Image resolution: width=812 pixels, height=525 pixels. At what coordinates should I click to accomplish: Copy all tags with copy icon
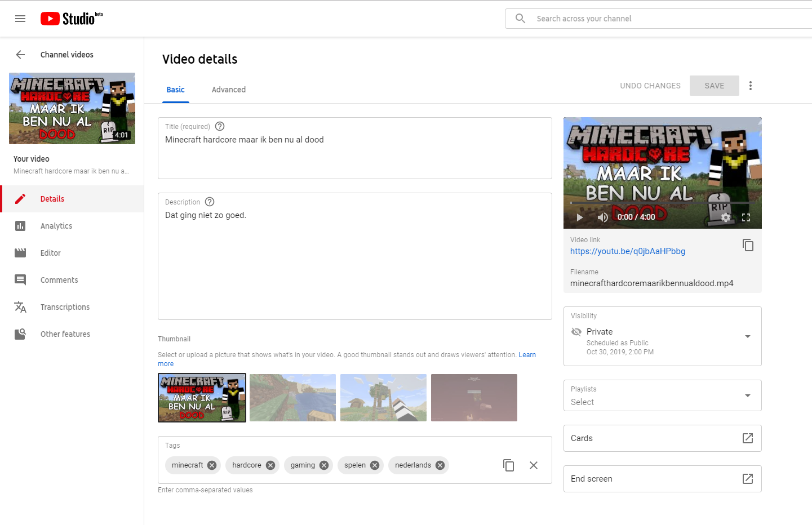[x=508, y=465]
